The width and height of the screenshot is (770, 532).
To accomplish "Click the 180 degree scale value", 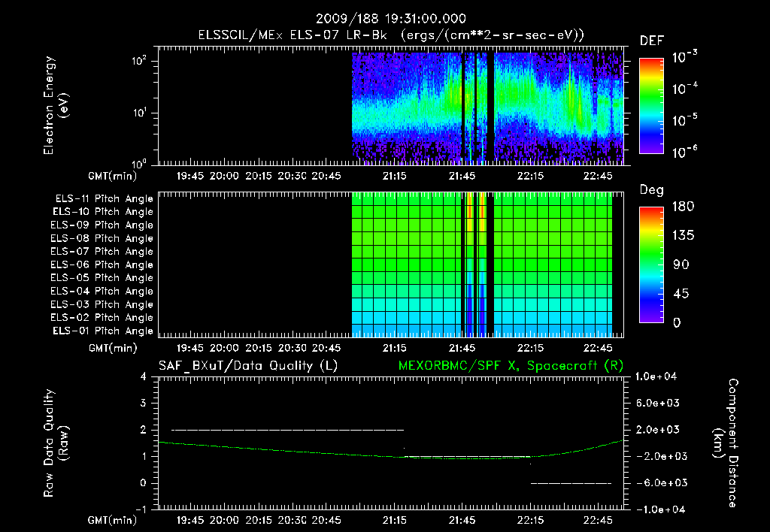I will pyautogui.click(x=683, y=207).
